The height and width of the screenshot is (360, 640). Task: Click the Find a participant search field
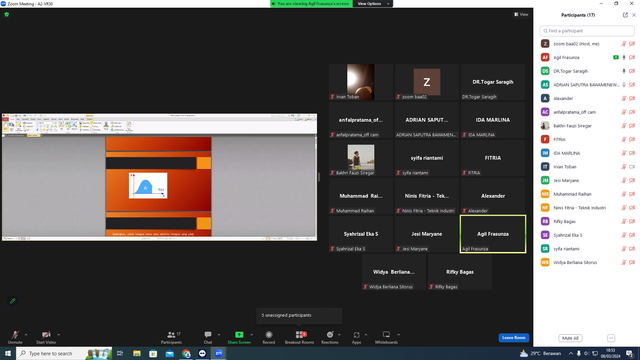[587, 31]
